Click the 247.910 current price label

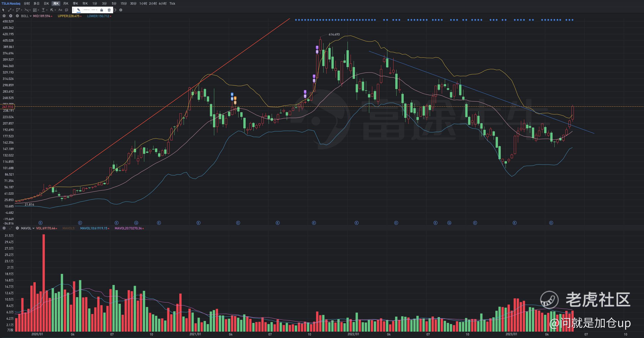pyautogui.click(x=7, y=107)
